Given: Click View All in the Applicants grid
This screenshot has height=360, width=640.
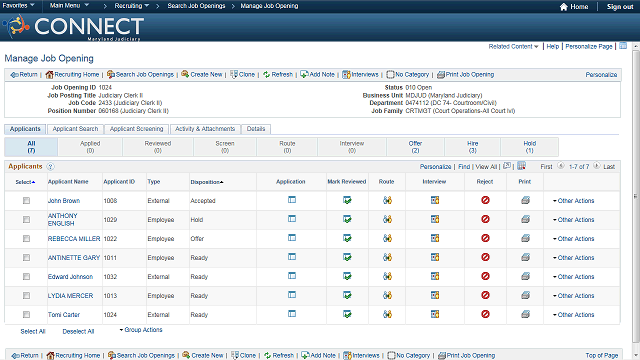Looking at the screenshot, I should [486, 167].
